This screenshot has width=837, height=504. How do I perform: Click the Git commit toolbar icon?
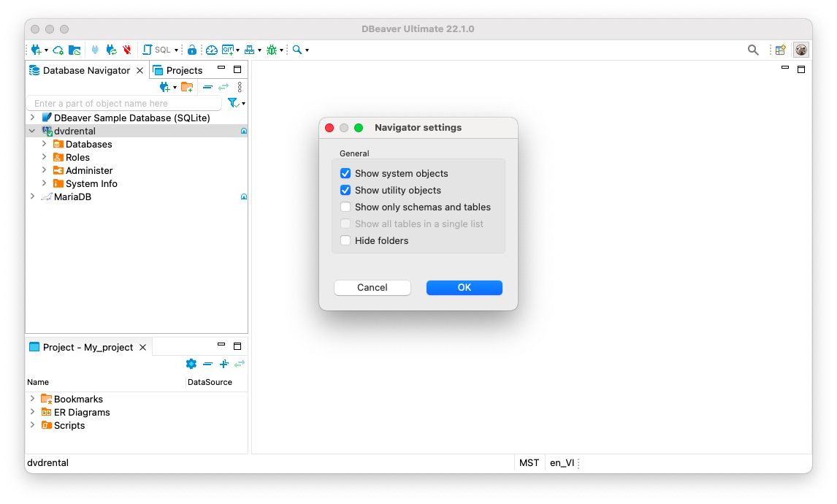(227, 50)
